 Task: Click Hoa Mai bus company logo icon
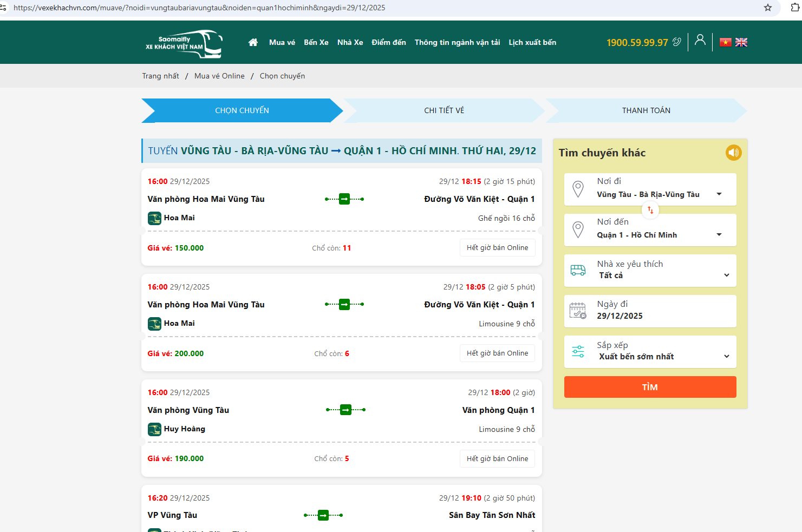[154, 218]
